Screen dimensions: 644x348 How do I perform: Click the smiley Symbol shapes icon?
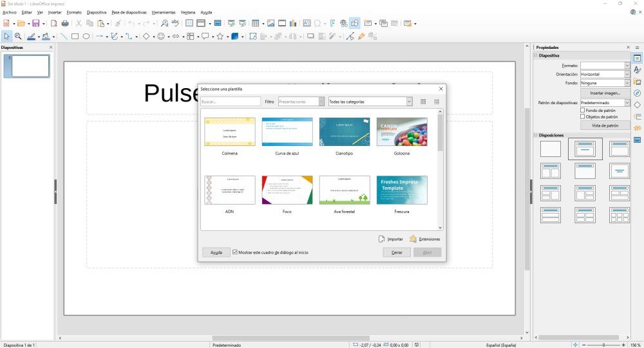tap(161, 37)
